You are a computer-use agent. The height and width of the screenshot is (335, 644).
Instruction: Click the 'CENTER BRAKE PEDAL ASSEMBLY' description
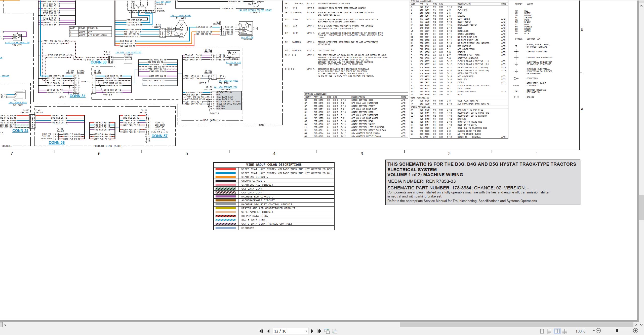point(474,85)
